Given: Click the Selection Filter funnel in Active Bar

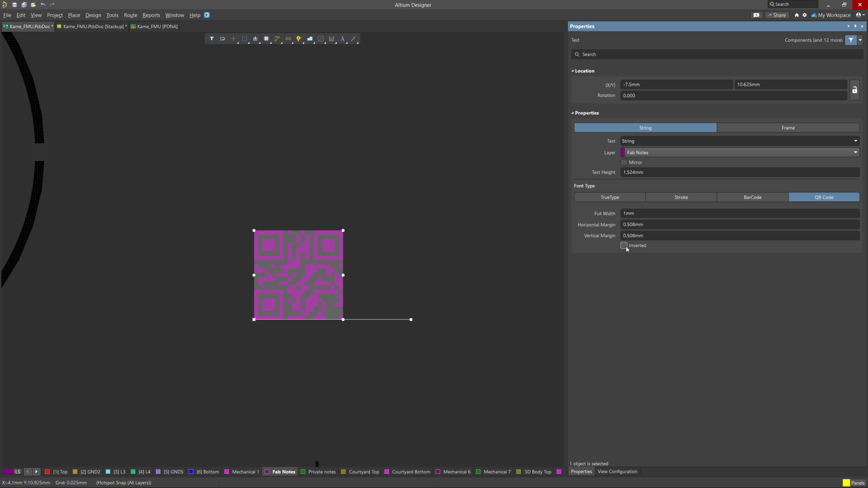Looking at the screenshot, I should 212,39.
